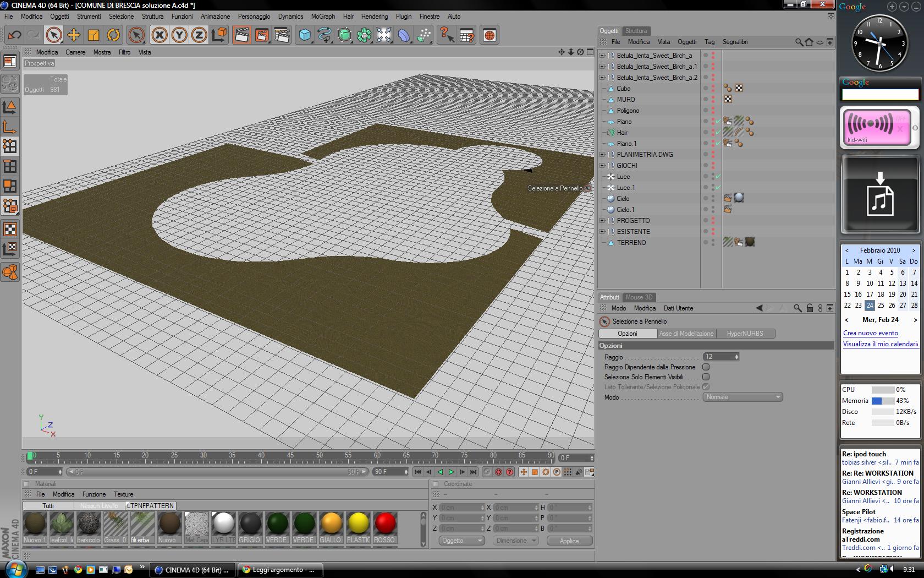Open the MoGraph menu

[323, 17]
